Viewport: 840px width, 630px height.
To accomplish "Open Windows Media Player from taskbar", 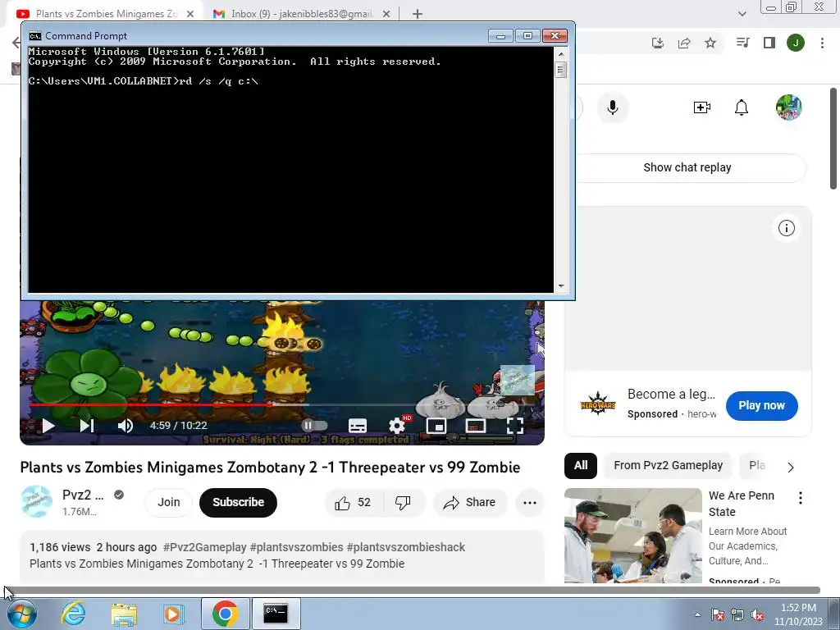I will pos(173,614).
